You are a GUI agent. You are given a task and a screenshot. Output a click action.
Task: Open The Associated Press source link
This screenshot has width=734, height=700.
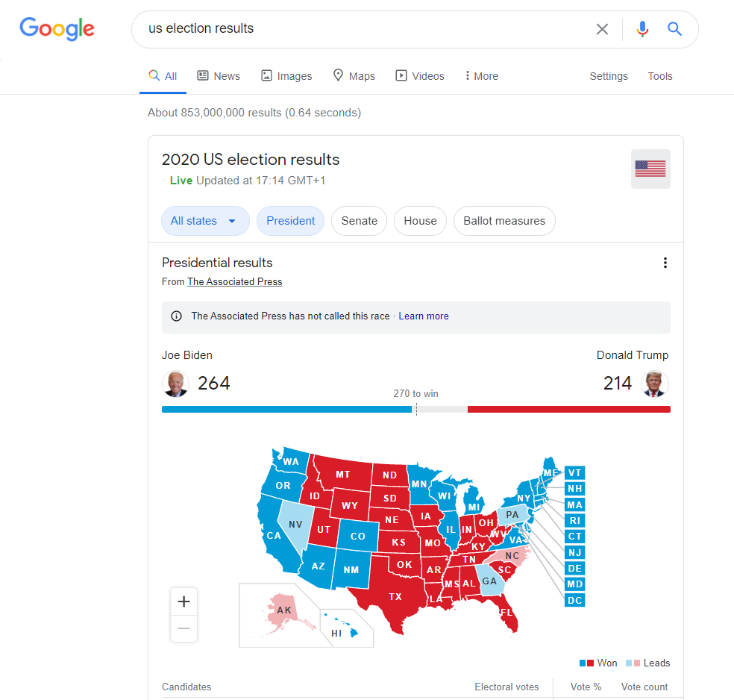point(234,282)
